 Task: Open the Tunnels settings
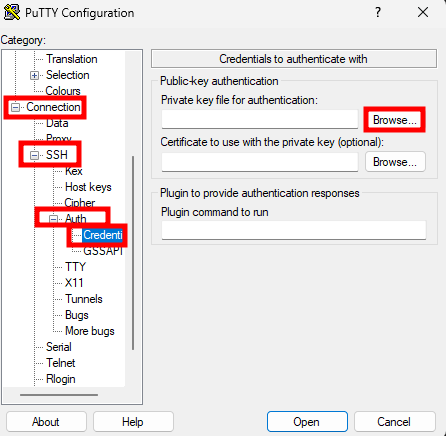84,299
